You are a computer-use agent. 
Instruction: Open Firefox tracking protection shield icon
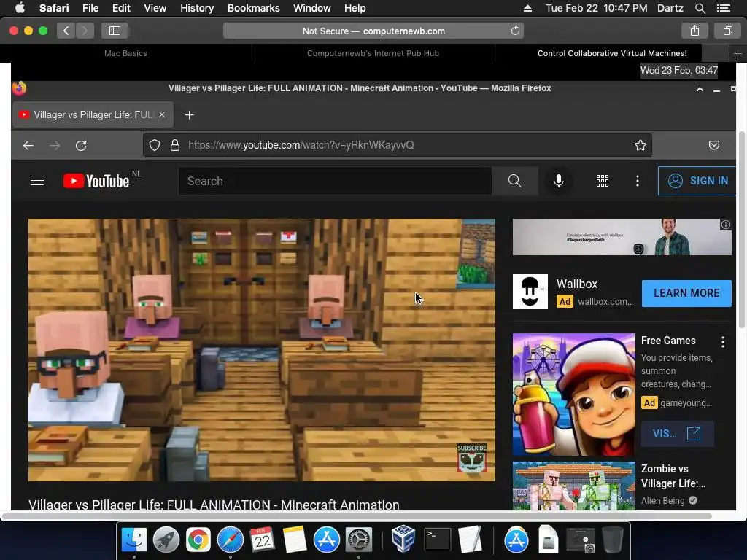pyautogui.click(x=155, y=145)
